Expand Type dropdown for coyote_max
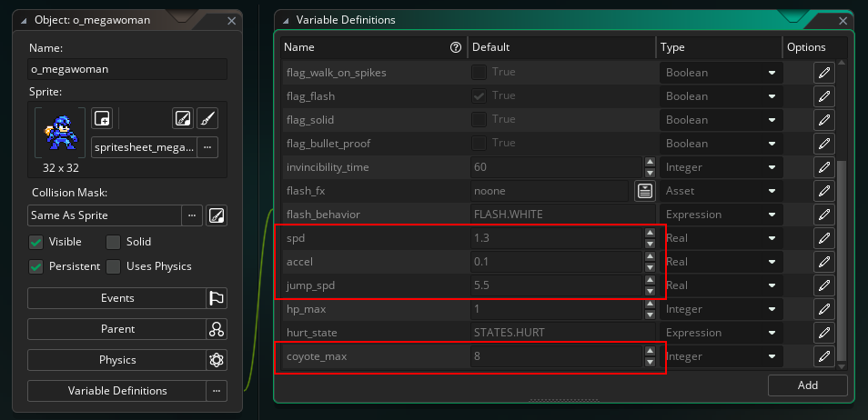Image resolution: width=868 pixels, height=420 pixels. pyautogui.click(x=721, y=356)
